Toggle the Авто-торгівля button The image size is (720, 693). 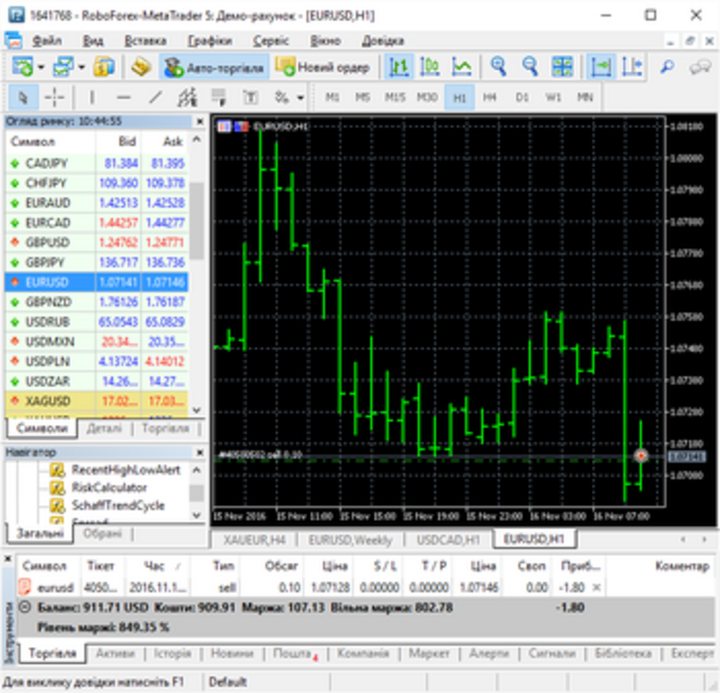[214, 68]
